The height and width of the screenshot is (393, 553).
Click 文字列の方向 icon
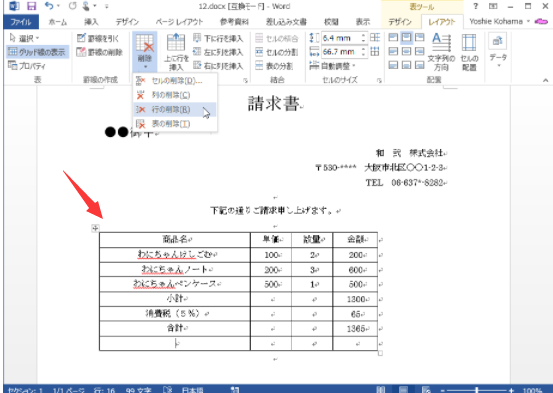[x=441, y=52]
